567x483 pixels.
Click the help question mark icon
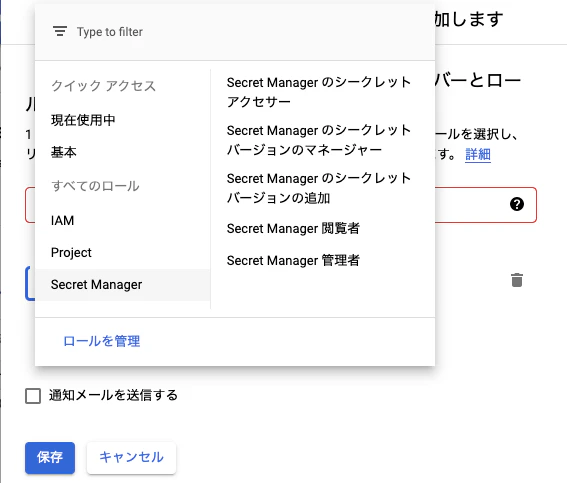pyautogui.click(x=517, y=204)
